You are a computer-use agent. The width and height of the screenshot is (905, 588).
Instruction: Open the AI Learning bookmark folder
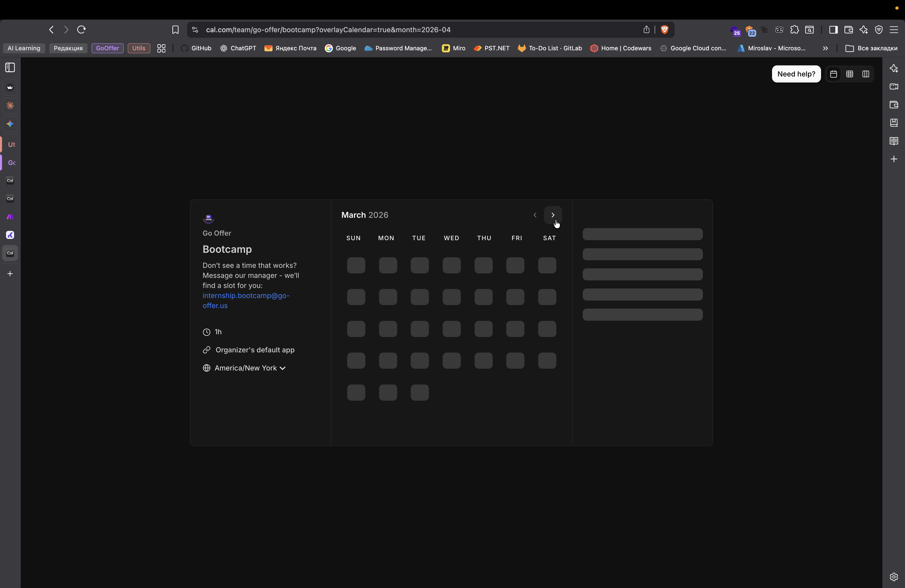pos(24,48)
